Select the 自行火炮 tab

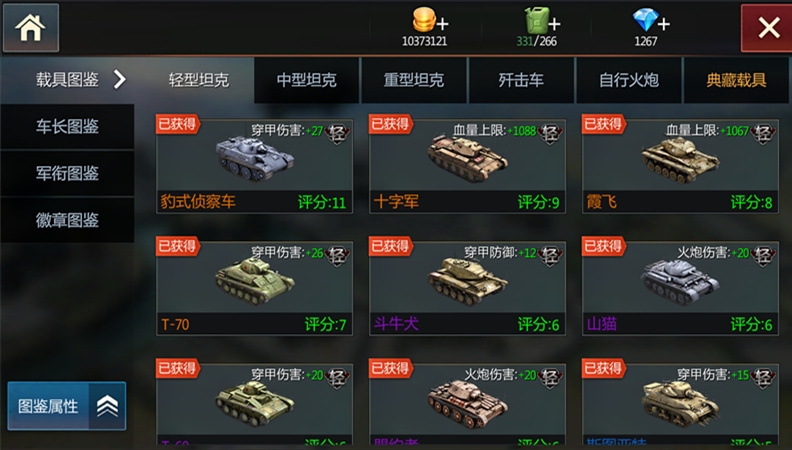(x=629, y=80)
